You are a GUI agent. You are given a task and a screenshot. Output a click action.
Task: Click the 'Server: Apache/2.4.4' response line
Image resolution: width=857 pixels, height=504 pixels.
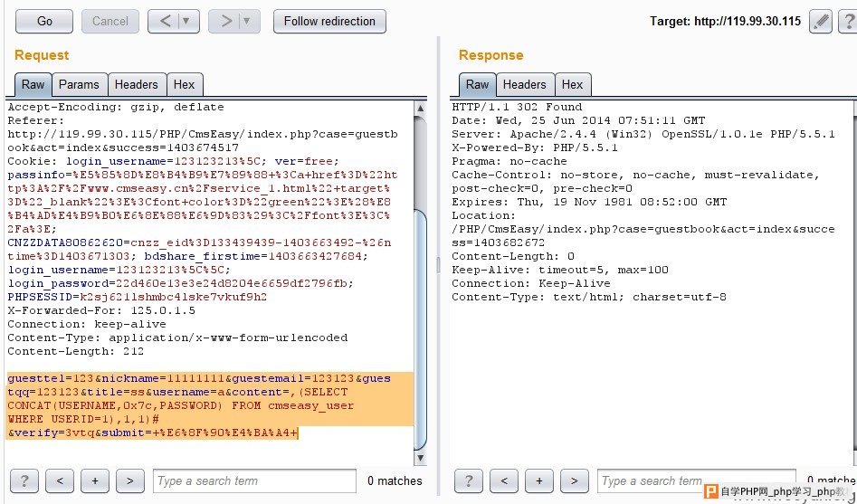tap(643, 134)
